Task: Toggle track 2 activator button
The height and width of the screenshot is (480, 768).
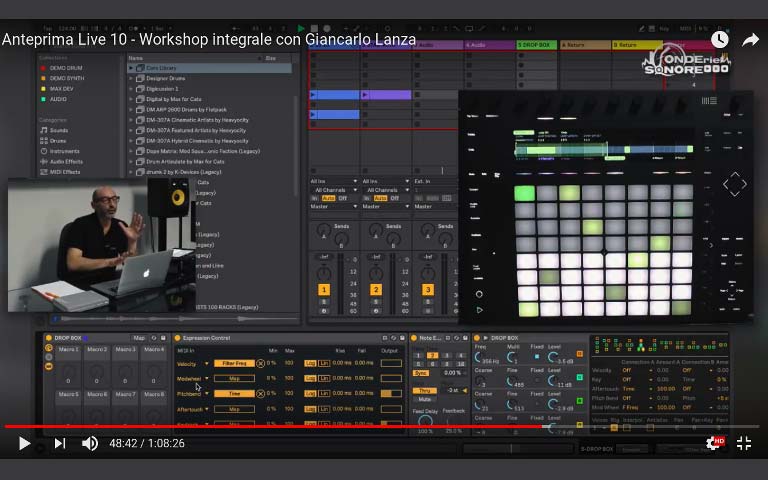Action: pyautogui.click(x=376, y=289)
